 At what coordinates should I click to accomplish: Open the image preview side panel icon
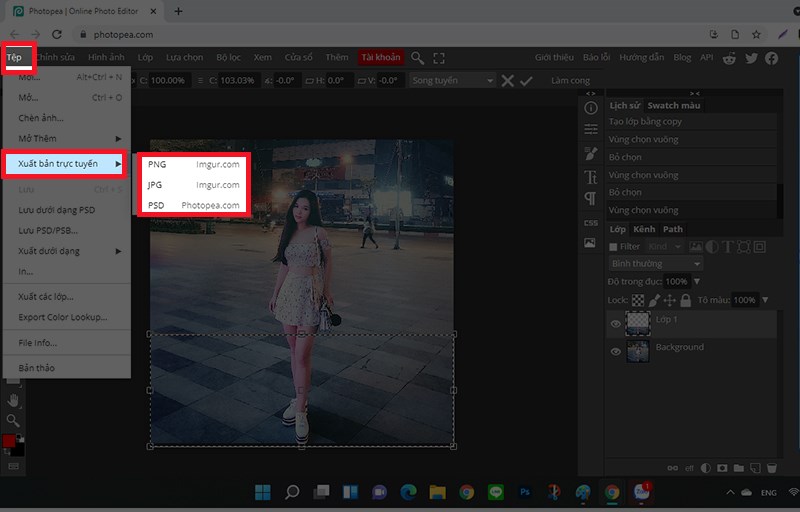pos(590,243)
